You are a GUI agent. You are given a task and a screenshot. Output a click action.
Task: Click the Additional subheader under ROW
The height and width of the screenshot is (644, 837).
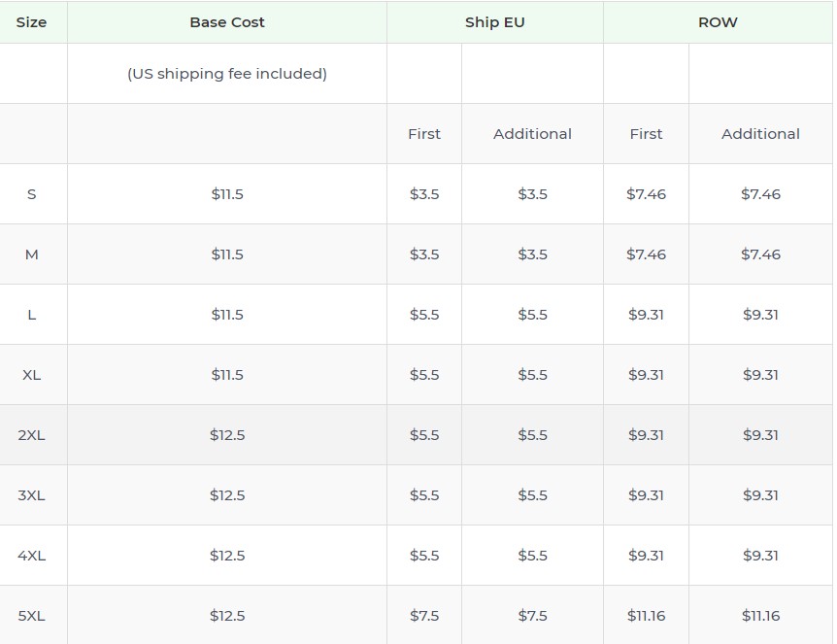(760, 134)
